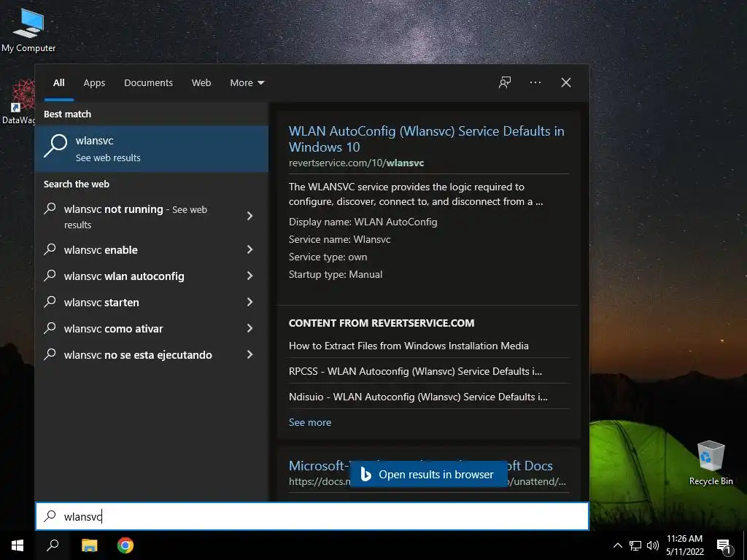This screenshot has height=560, width=747.
Task: Open WLAN AutoConfig Service Defaults title link
Action: [426, 139]
